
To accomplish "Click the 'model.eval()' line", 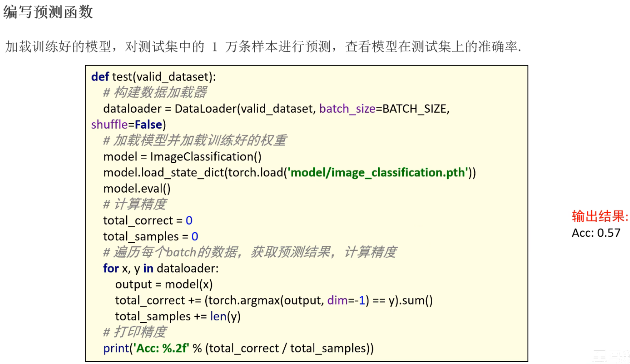I will point(137,189).
